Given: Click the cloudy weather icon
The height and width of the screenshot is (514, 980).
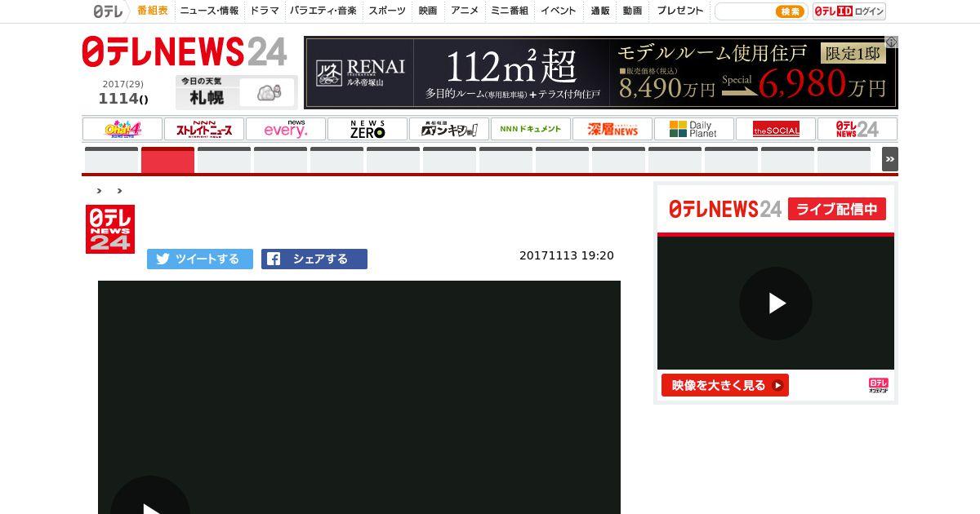Looking at the screenshot, I should pyautogui.click(x=269, y=93).
